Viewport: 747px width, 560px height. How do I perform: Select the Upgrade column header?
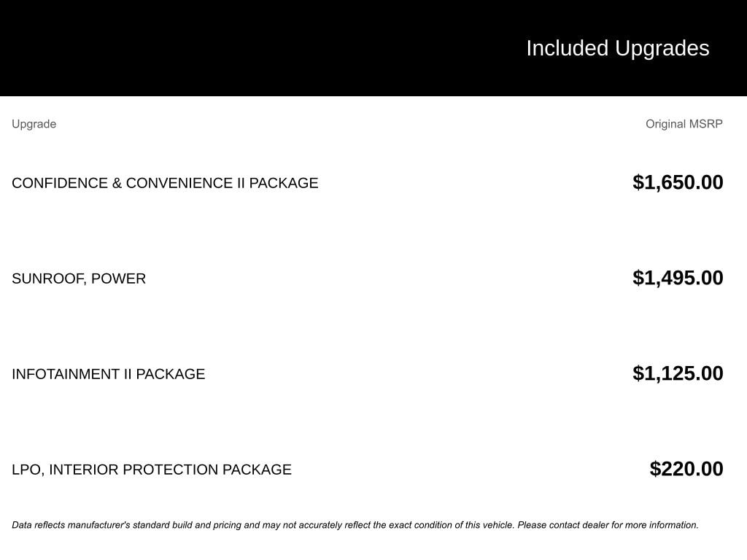[x=34, y=124]
